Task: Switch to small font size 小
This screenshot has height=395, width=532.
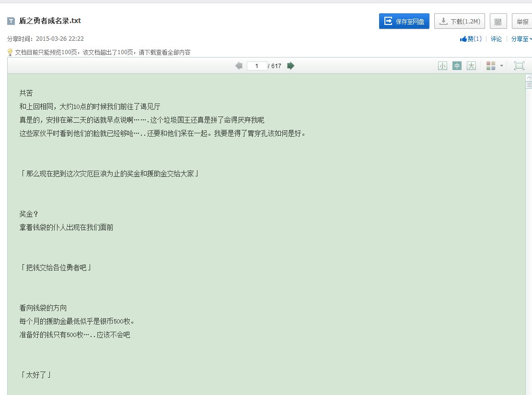Action: pos(442,66)
